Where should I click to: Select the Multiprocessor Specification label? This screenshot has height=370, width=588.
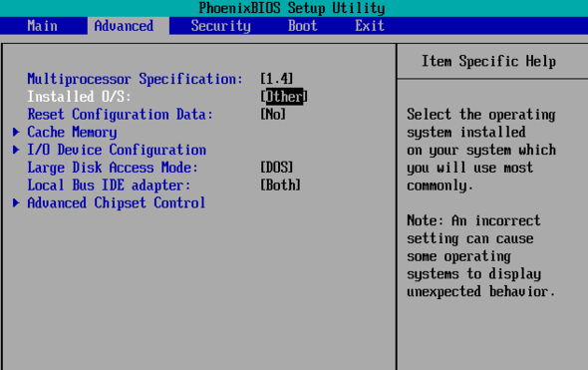coord(135,79)
